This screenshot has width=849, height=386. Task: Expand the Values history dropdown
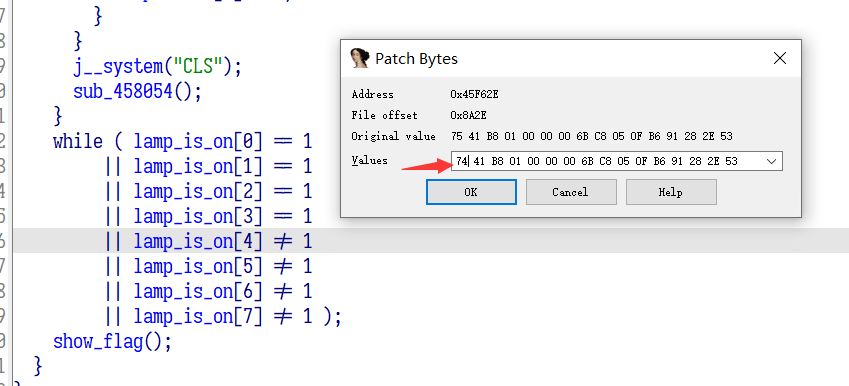click(772, 161)
